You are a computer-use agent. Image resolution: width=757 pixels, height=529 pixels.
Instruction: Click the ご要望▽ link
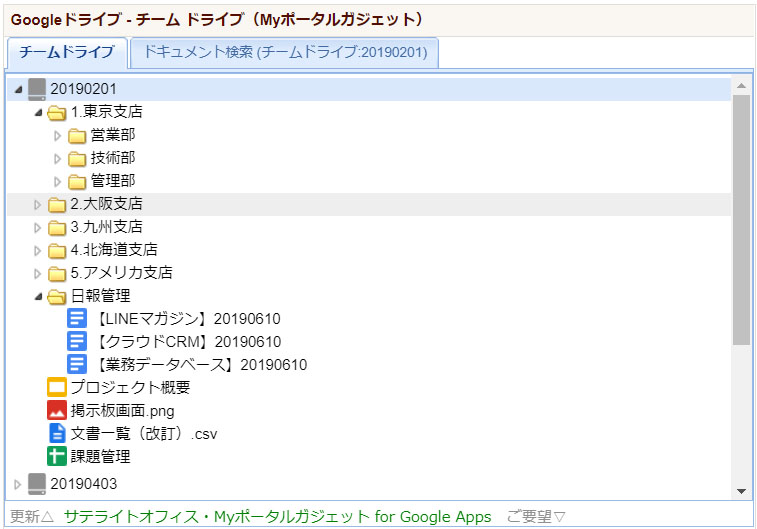[536, 517]
